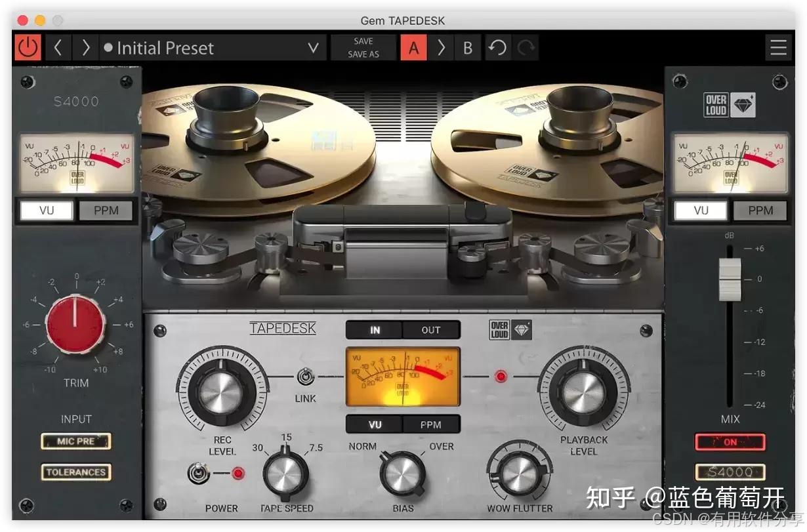Set center meter to VU
Image resolution: width=807 pixels, height=532 pixels.
point(375,424)
